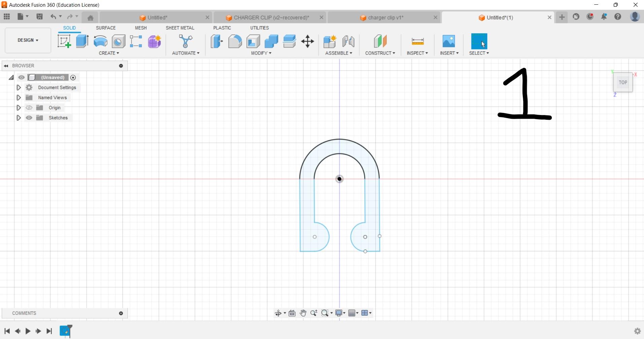Expand the Document Settings node
Viewport: 644px width, 339px height.
point(19,87)
